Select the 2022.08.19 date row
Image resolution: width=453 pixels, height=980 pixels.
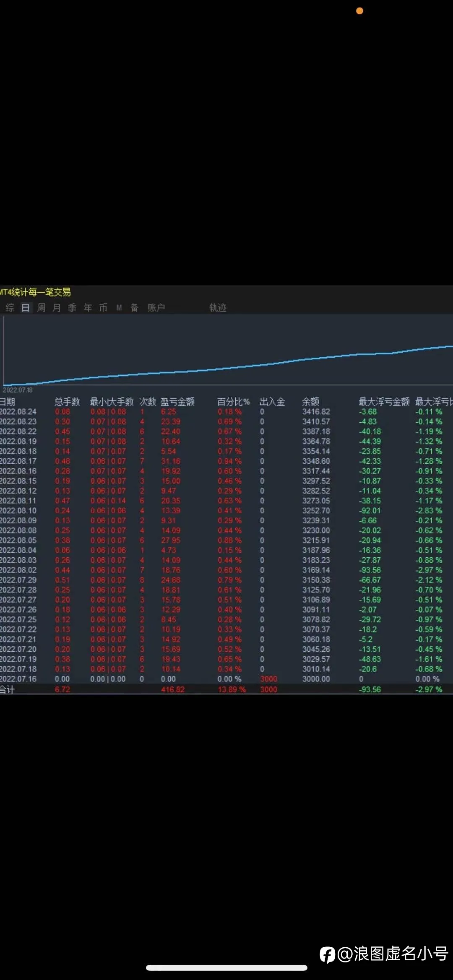click(x=226, y=441)
